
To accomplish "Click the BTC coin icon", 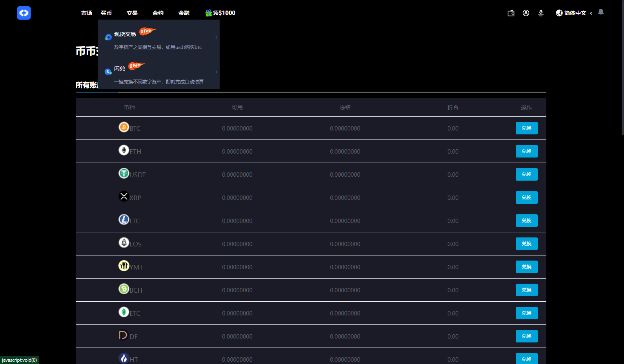I will 124,127.
